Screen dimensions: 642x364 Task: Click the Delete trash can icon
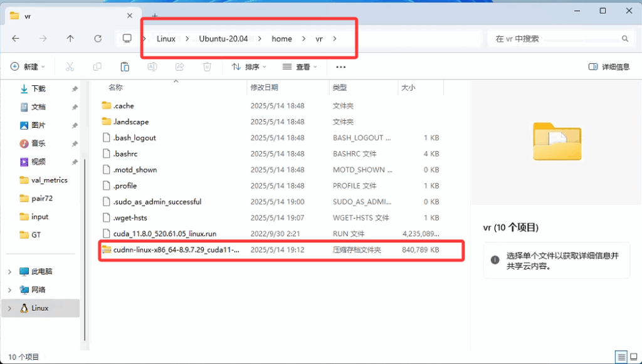(x=207, y=67)
